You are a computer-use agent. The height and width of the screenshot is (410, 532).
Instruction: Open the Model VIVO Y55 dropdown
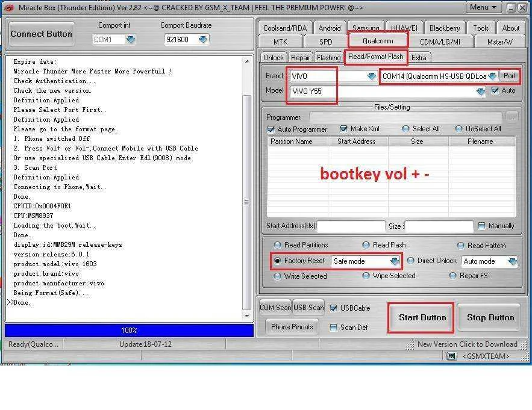[480, 92]
